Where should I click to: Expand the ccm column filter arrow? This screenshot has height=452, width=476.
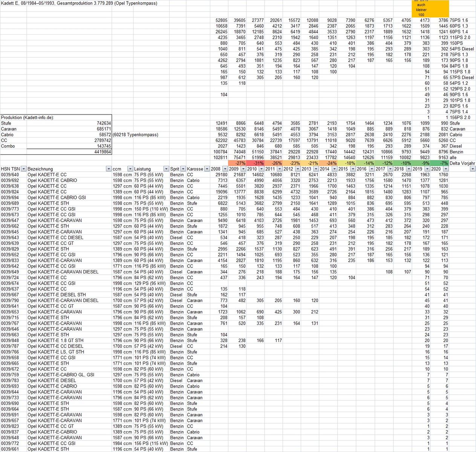click(x=130, y=169)
